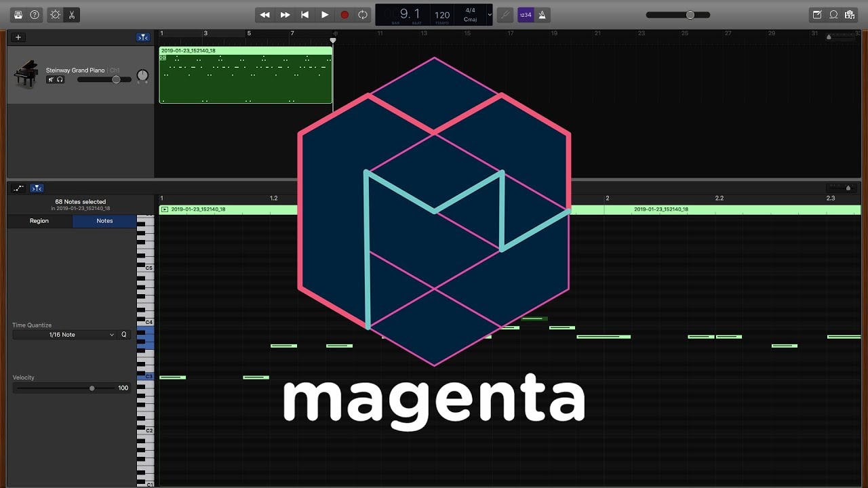Toggle the metronome click

(x=542, y=15)
